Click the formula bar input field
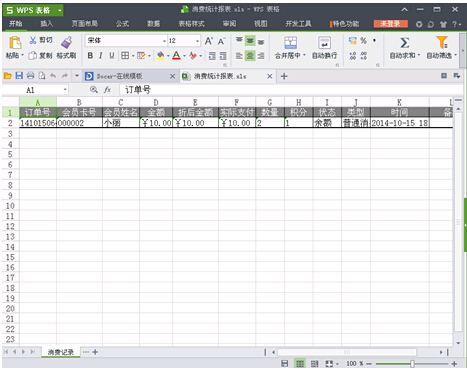The image size is (467, 372). 290,90
